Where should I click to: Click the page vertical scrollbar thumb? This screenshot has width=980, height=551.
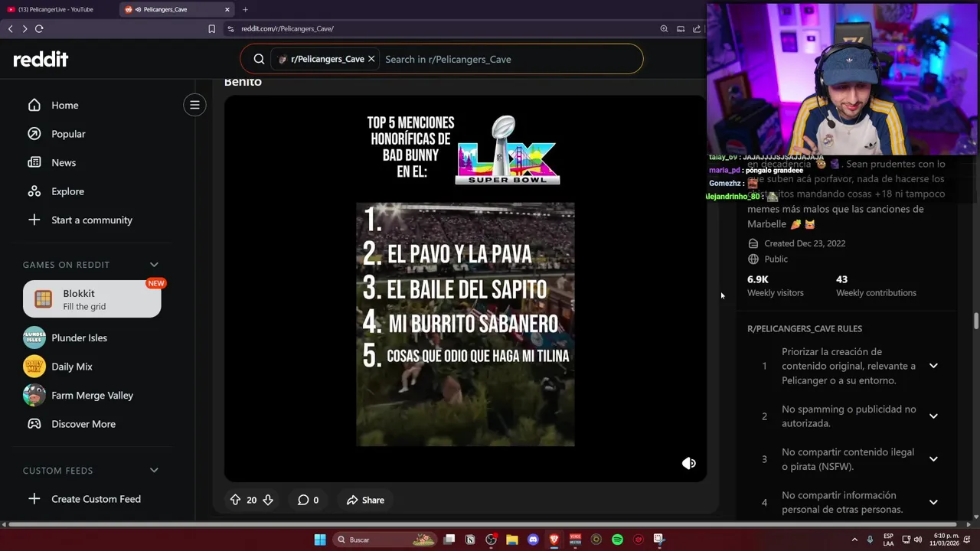tap(976, 321)
